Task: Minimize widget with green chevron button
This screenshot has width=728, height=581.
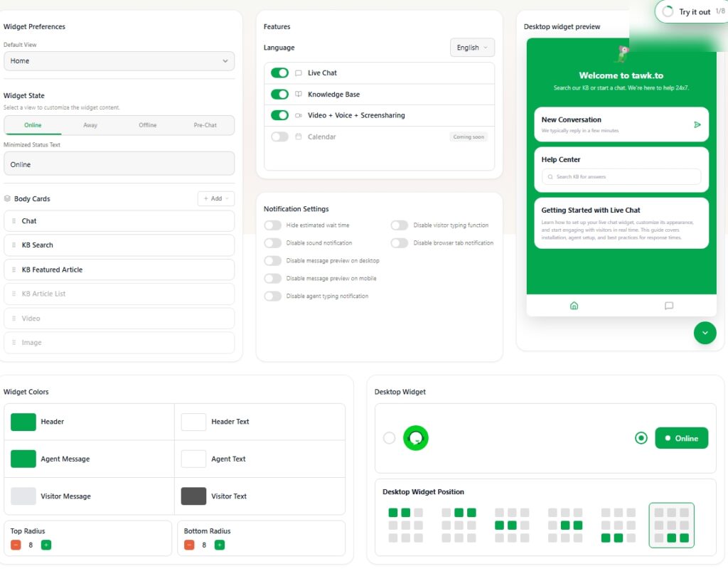Action: (x=705, y=333)
